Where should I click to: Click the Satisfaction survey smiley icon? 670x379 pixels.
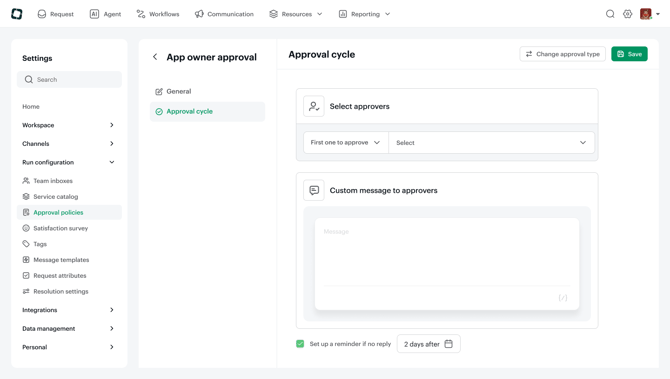(x=26, y=228)
